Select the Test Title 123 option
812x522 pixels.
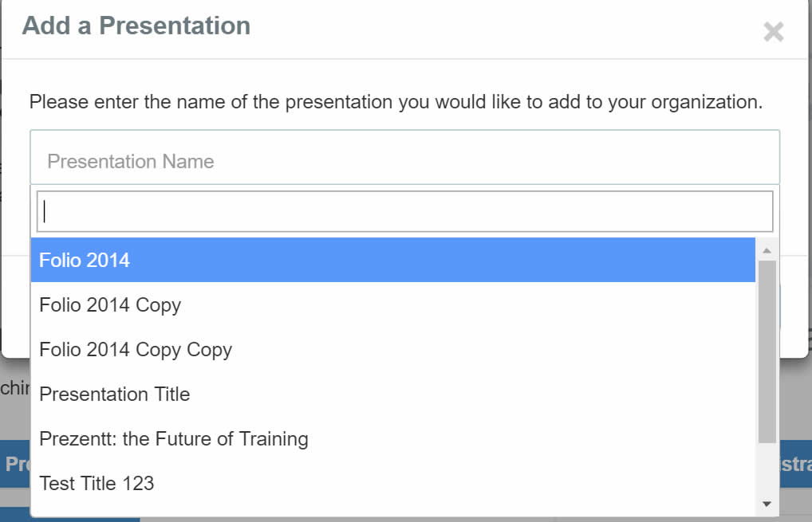click(x=393, y=483)
